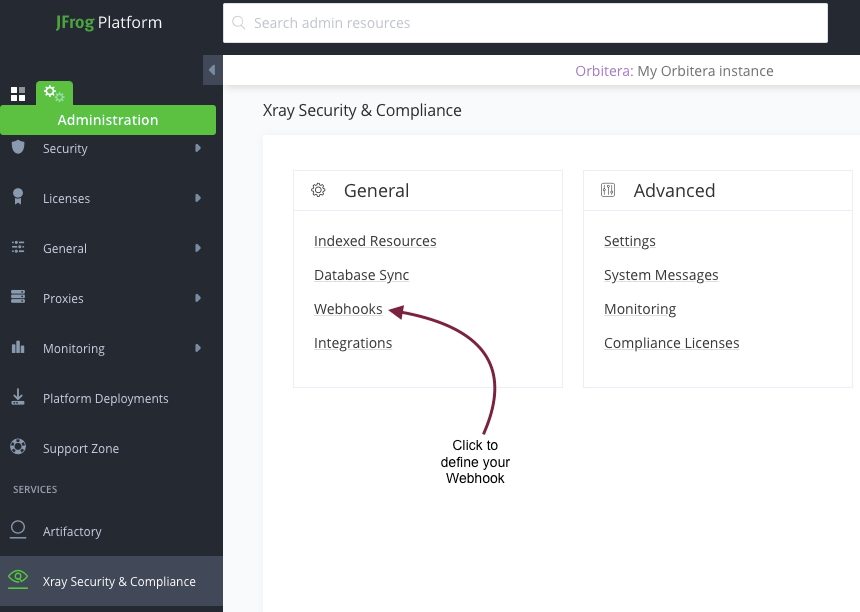Expand the General sidebar submenu arrow
Viewport: 860px width, 612px height.
coord(198,248)
